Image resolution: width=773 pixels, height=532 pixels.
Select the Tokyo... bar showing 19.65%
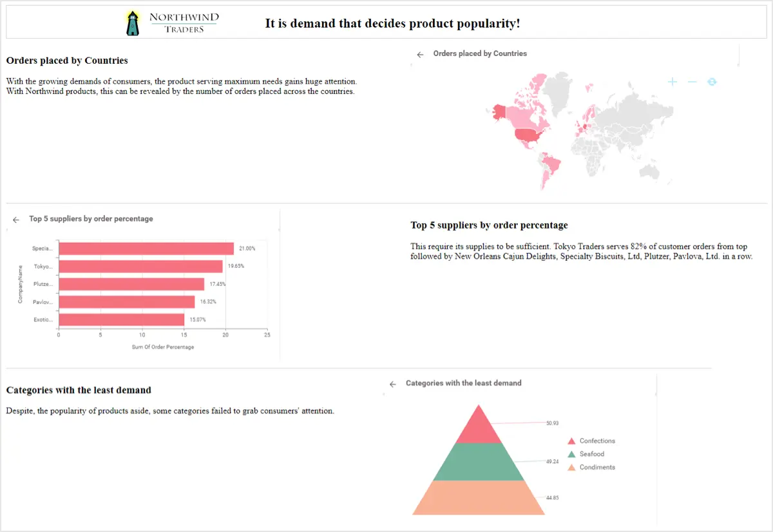click(140, 266)
